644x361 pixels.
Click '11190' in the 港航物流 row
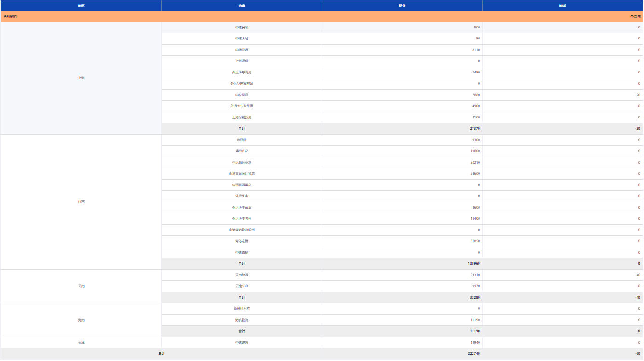coord(475,320)
